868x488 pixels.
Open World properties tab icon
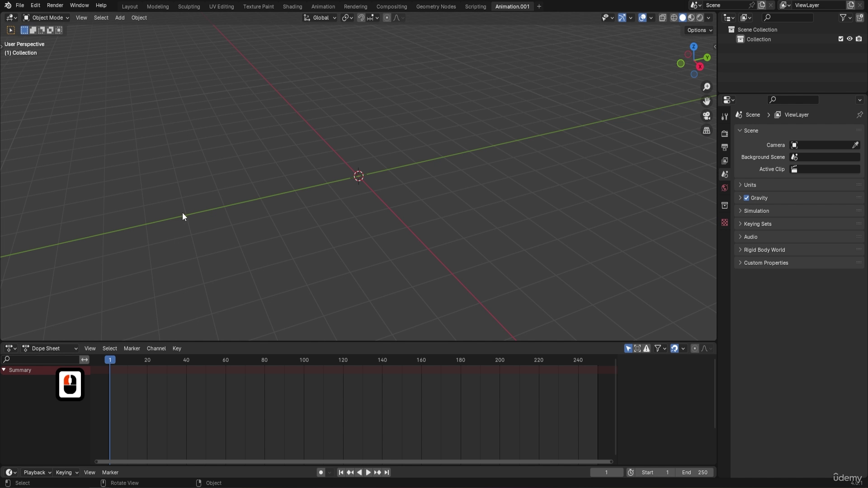tap(725, 188)
